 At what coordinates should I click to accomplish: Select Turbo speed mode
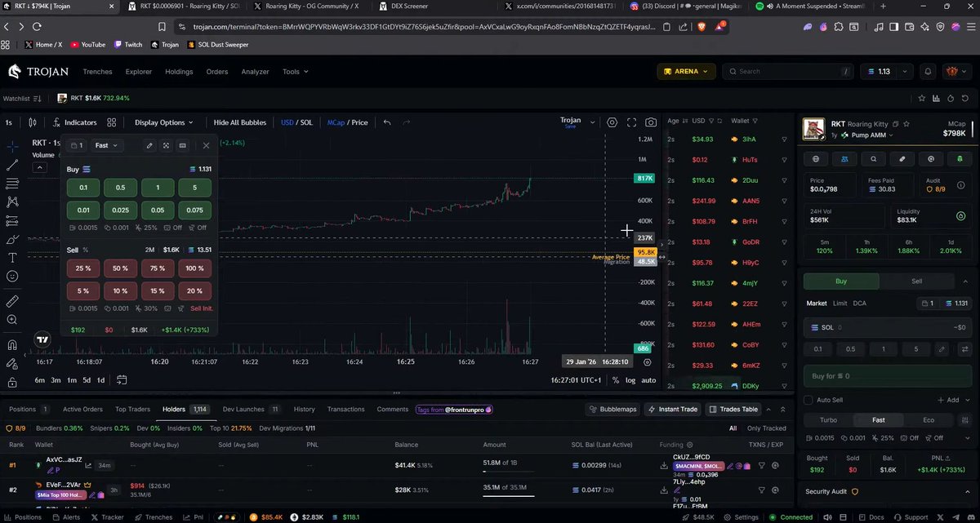point(828,420)
